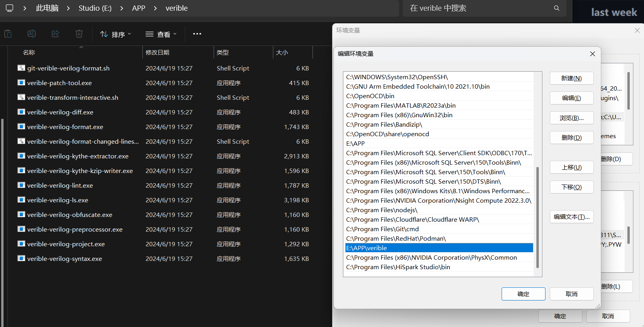
Task: Click the computer icon in address bar
Action: (x=9, y=8)
